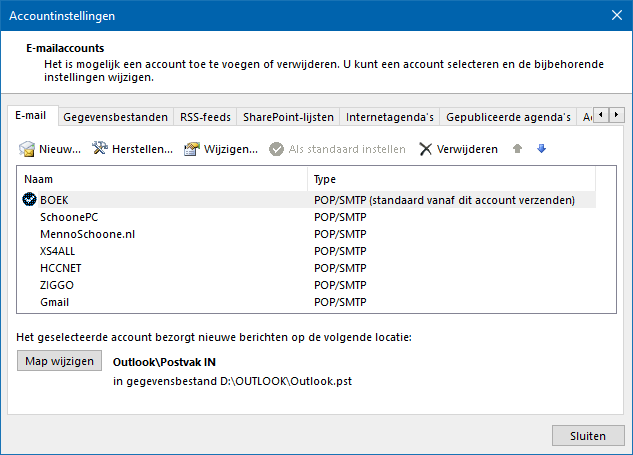This screenshot has height=455, width=633.
Task: Select the XS4ALL account
Action: click(x=309, y=251)
